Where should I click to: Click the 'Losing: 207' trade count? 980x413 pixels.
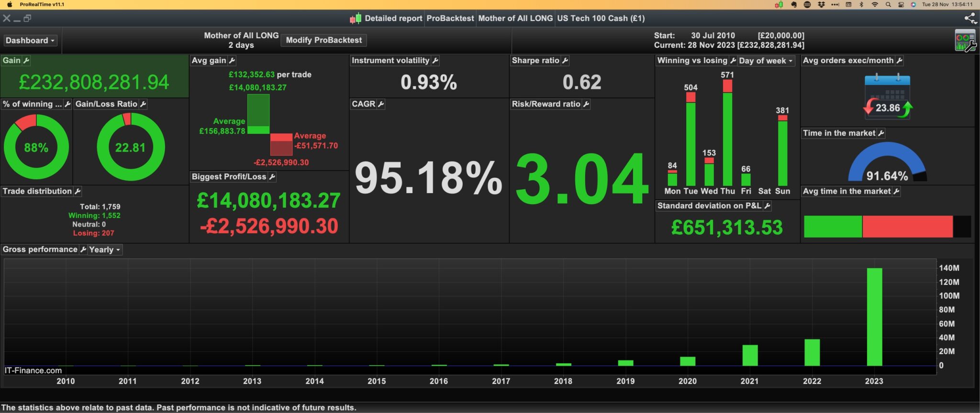[x=94, y=233]
